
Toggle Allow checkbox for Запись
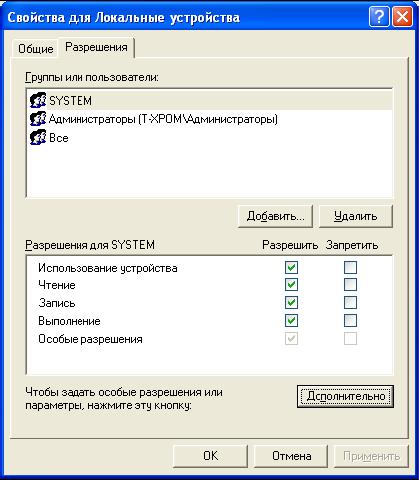point(291,303)
